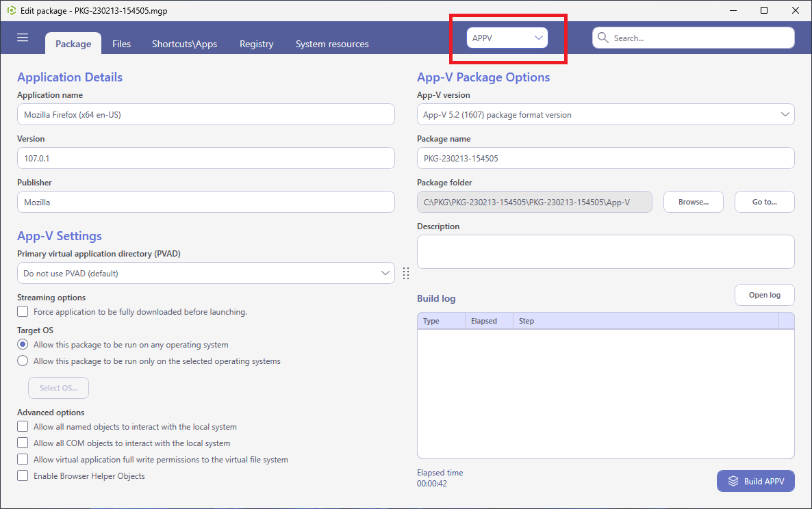Select run on any operating system

(x=23, y=345)
